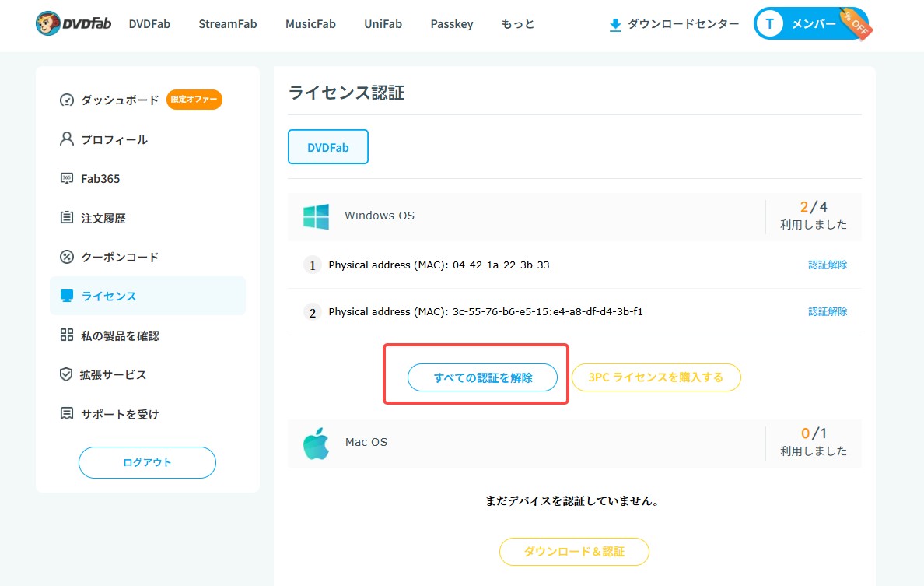Screen dimensions: 924x586
Task: Click MAC address 04-42-1a-22-3b-33 text
Action: pyautogui.click(x=501, y=265)
